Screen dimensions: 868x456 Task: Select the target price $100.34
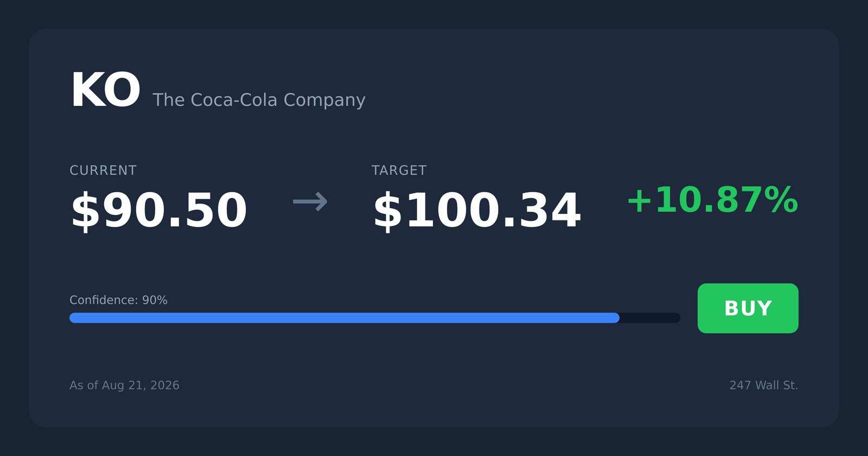coord(477,211)
